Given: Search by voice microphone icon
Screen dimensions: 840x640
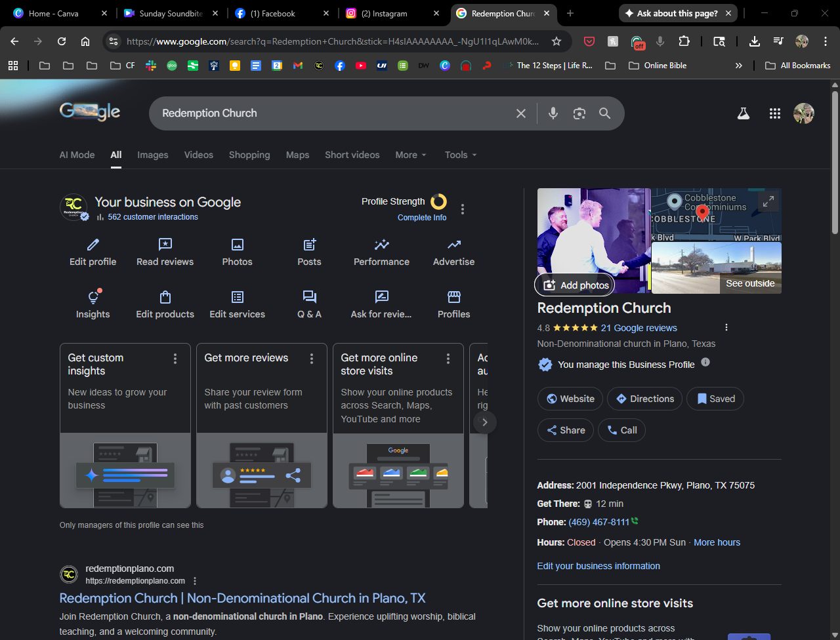Looking at the screenshot, I should [x=553, y=113].
